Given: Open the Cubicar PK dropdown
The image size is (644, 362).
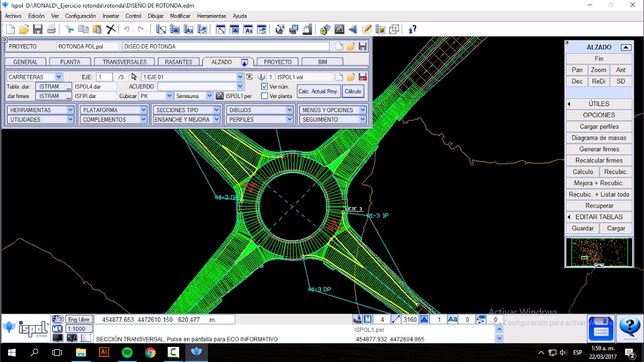Looking at the screenshot, I should [x=170, y=96].
